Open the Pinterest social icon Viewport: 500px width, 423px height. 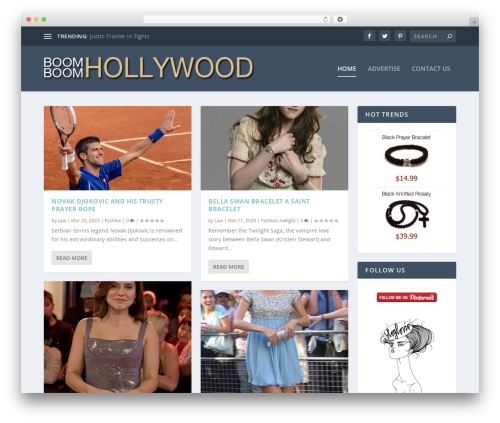(400, 36)
